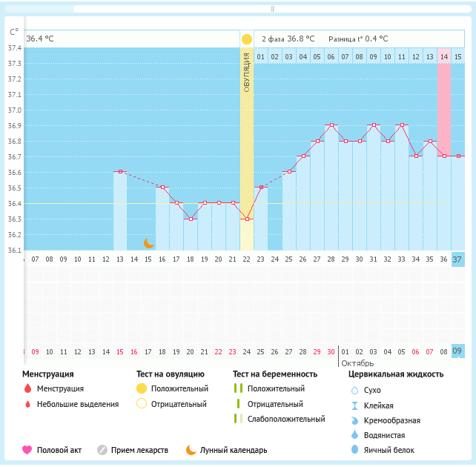Screen dimensions: 476x467
Task: Select highlighted cycle day 37 cell
Action: pyautogui.click(x=457, y=259)
